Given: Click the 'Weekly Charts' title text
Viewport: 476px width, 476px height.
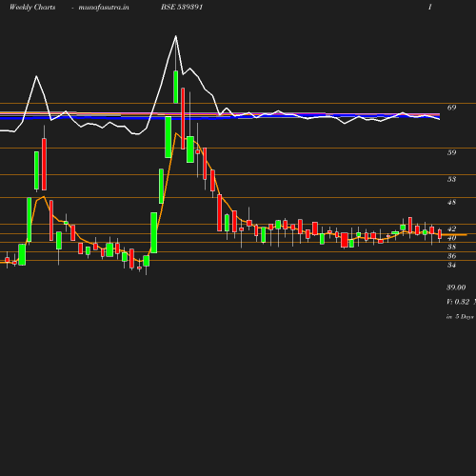Looking at the screenshot, I should 32,8.
